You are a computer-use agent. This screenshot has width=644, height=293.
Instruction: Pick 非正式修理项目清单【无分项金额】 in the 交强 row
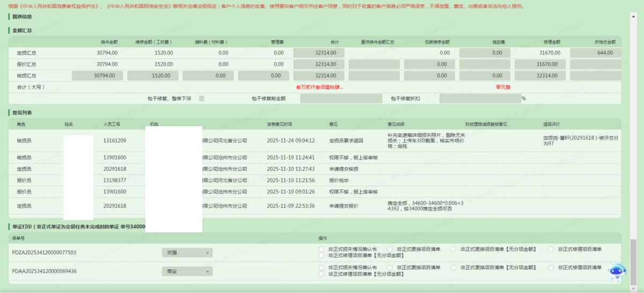[322, 256]
